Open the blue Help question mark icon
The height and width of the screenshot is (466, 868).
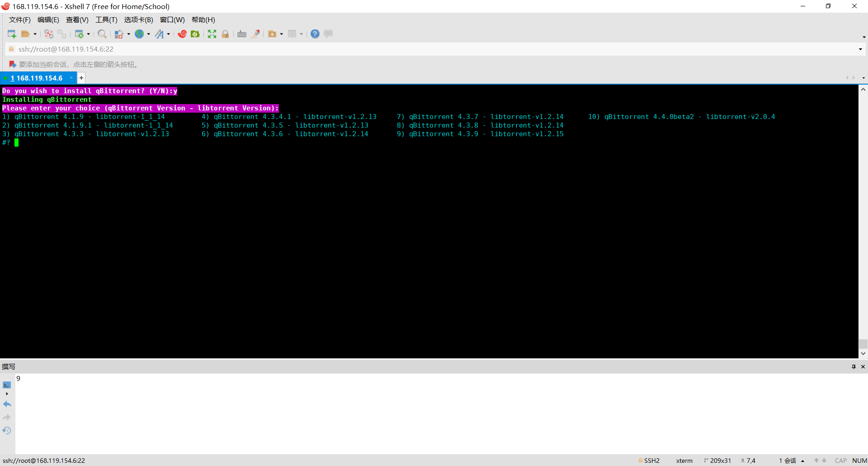click(315, 34)
